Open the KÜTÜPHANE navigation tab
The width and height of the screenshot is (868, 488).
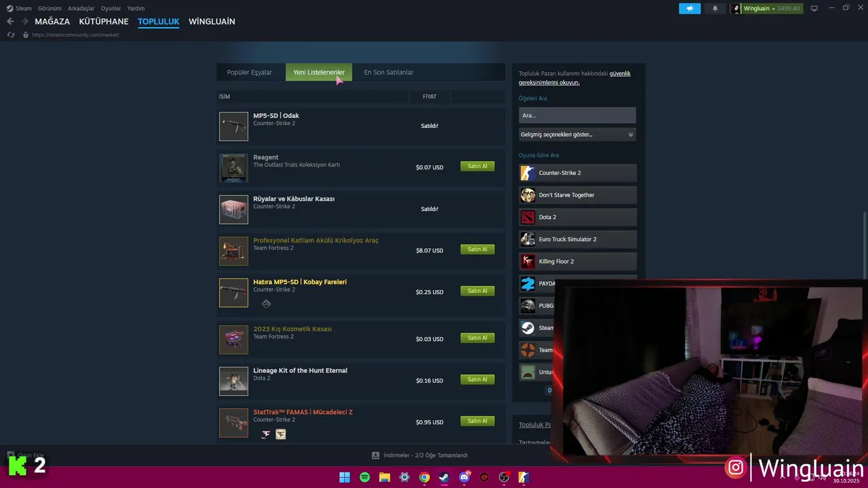[104, 22]
